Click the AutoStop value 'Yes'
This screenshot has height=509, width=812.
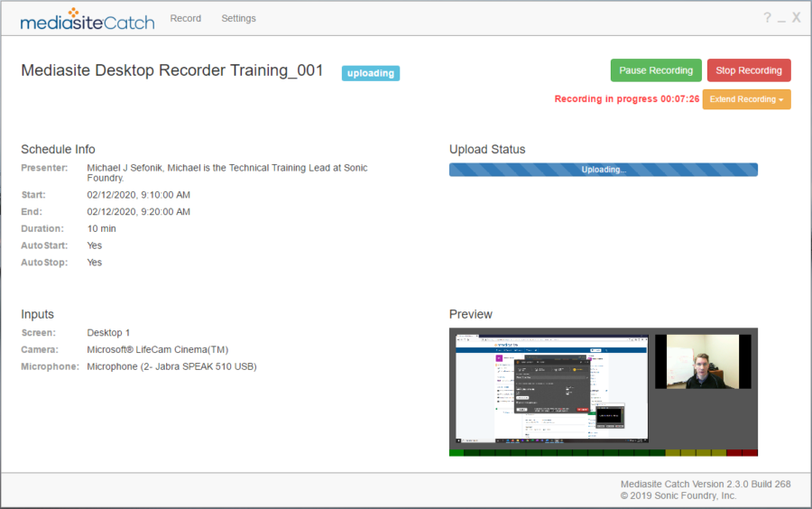94,263
